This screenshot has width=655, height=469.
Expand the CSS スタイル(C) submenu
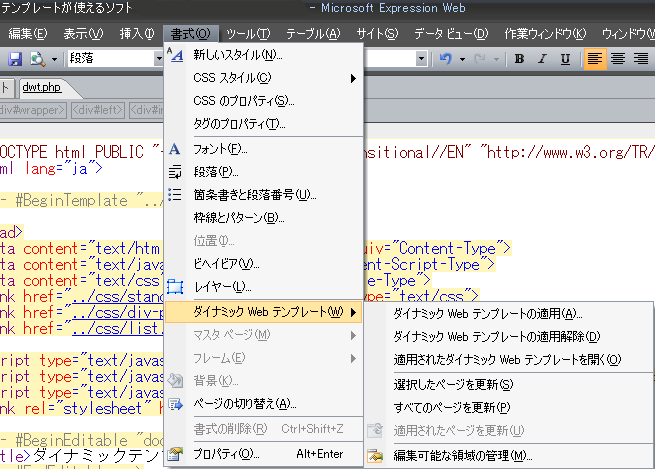pos(264,78)
